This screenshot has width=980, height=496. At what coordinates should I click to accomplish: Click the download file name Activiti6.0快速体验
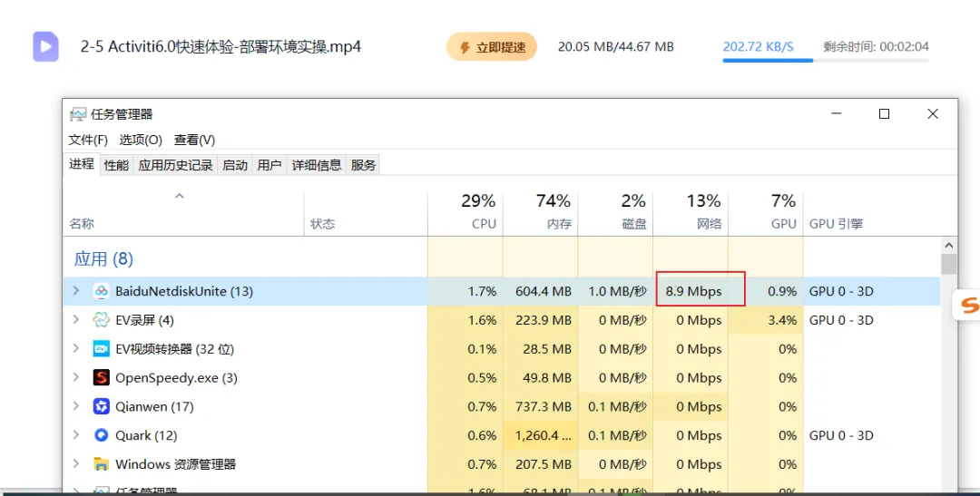point(220,47)
